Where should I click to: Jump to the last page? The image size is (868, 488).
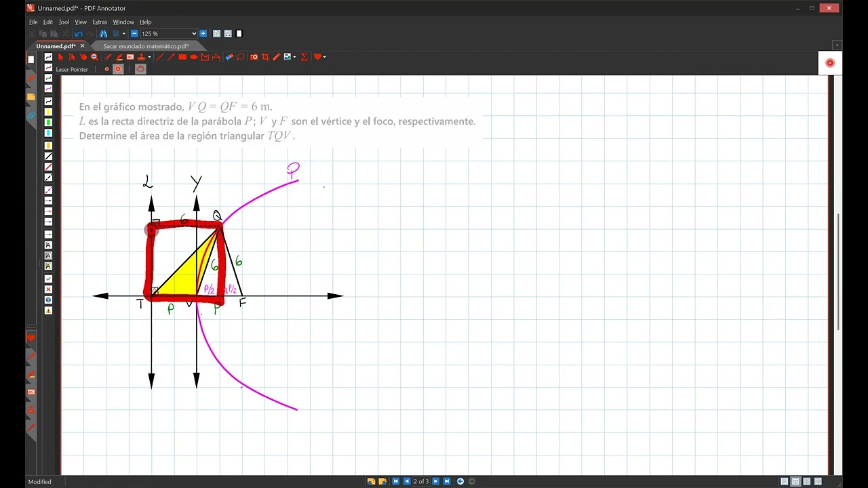click(446, 481)
